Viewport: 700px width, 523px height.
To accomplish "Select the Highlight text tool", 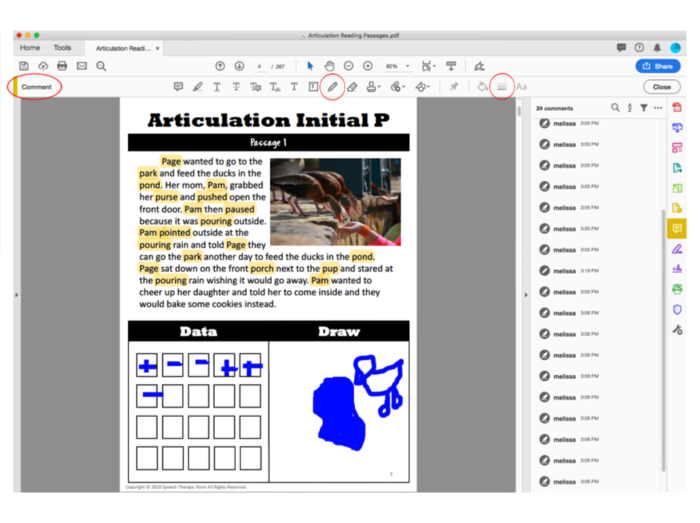I will [x=198, y=87].
